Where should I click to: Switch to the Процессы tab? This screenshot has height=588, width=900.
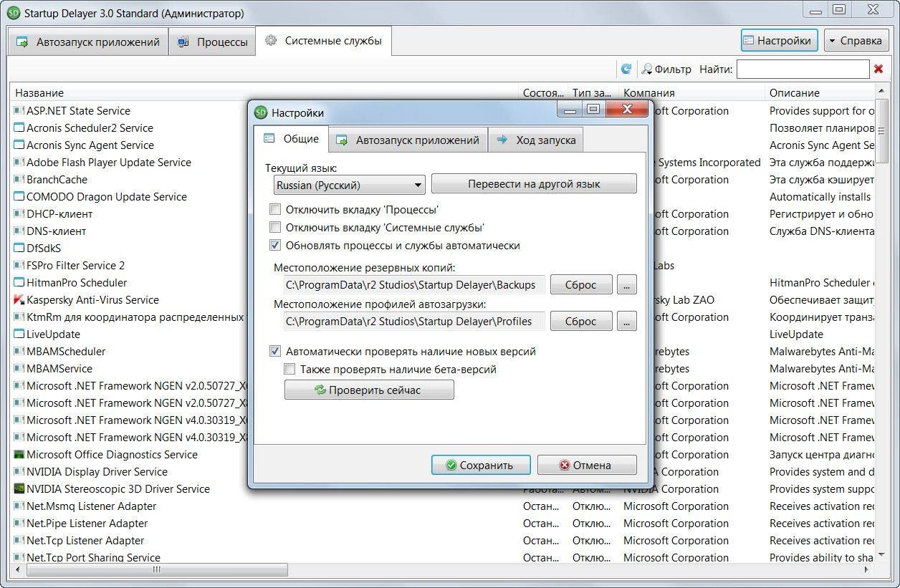point(213,42)
